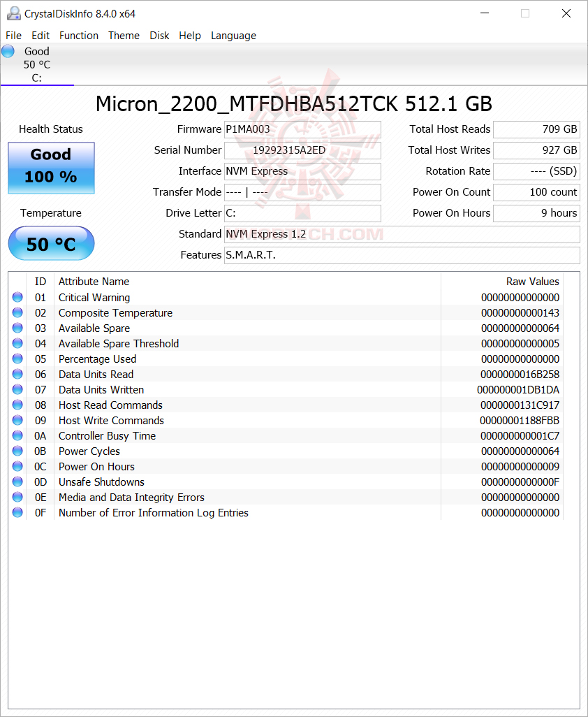Click the 50 °C temperature button

[x=51, y=244]
